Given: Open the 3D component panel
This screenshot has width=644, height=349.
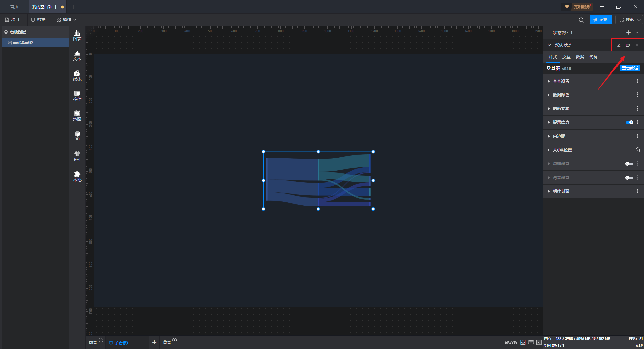Looking at the screenshot, I should 77,136.
